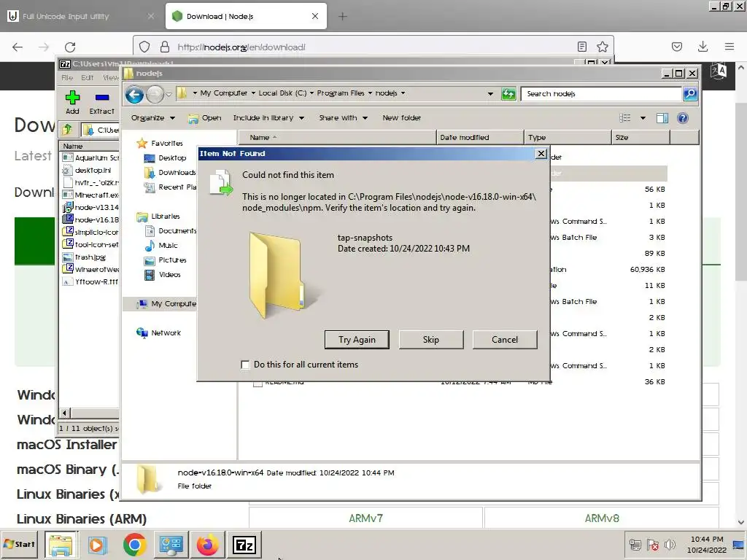747x560 pixels.
Task: Click the Explorer search magnifier icon
Action: tap(690, 94)
